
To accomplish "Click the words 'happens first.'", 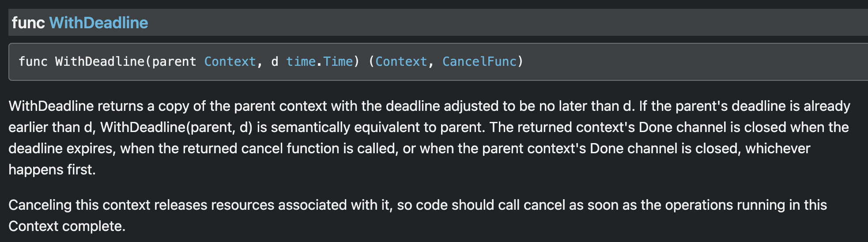I will [52, 170].
